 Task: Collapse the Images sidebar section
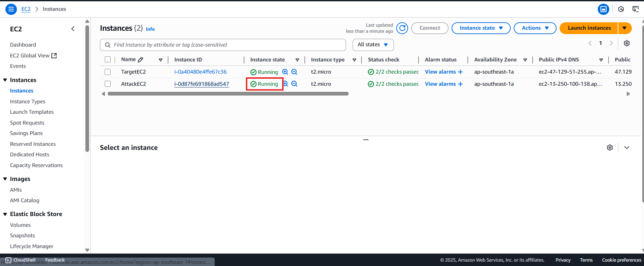(5, 179)
